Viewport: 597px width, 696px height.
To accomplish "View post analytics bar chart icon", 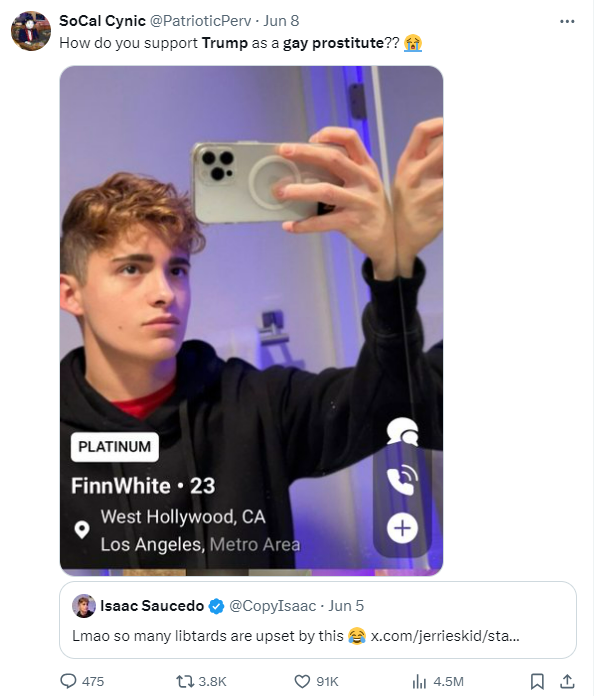I will 419,681.
